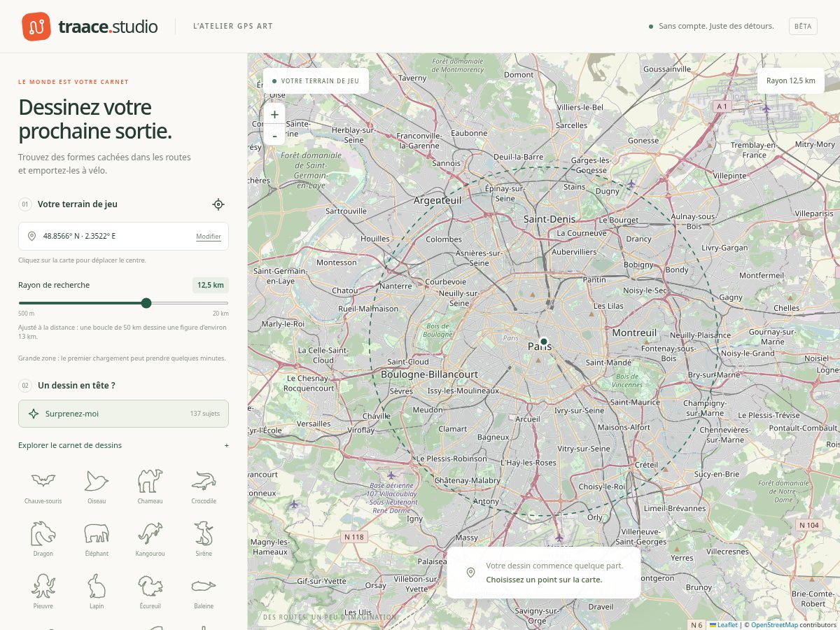Select the Baleine drawing
The image size is (840, 630).
click(x=204, y=591)
